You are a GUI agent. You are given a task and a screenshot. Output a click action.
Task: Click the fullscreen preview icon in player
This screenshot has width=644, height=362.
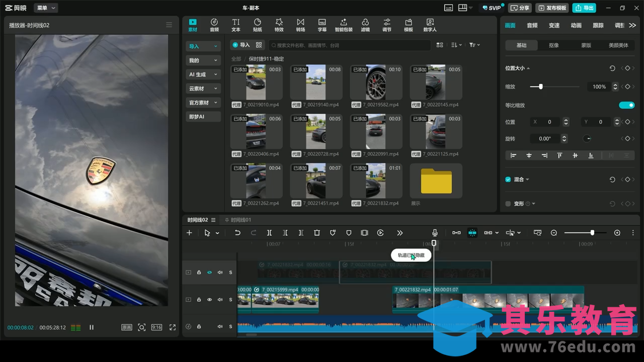[173, 327]
